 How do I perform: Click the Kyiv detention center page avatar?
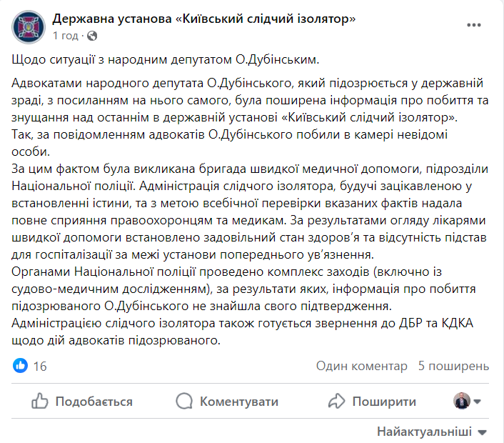pyautogui.click(x=26, y=26)
